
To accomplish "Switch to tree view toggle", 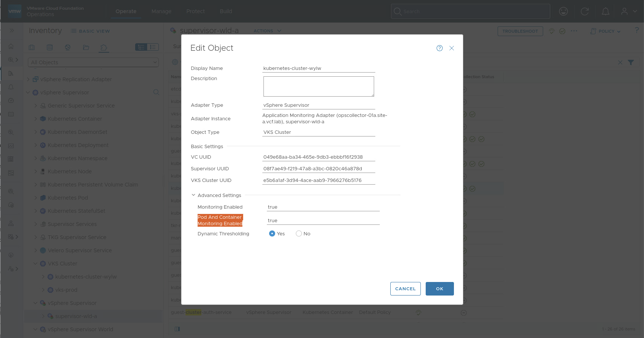I will pos(141,47).
